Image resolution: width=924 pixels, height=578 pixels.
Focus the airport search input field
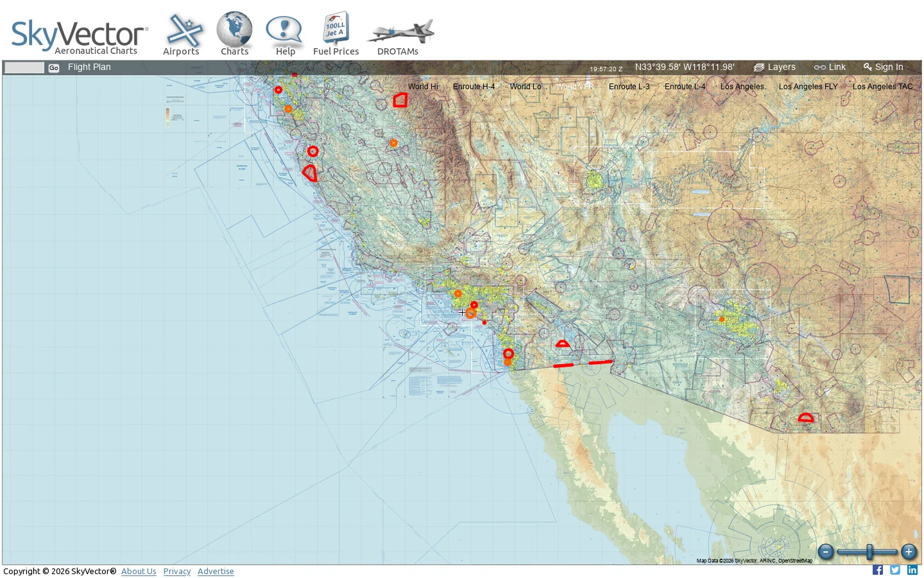click(x=24, y=67)
